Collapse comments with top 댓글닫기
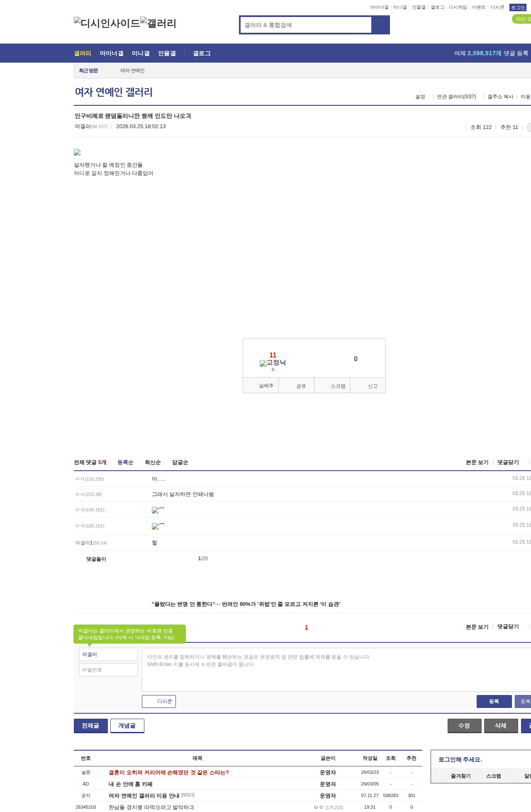Screen dimensions: 531x812 pos(508,462)
